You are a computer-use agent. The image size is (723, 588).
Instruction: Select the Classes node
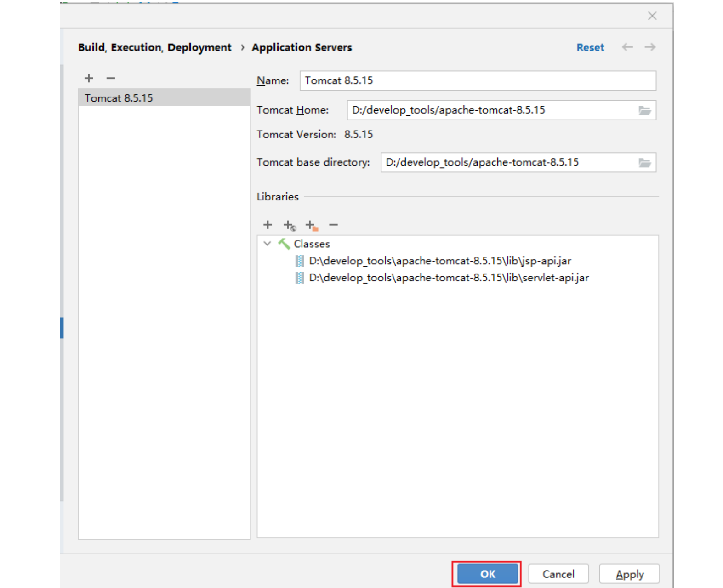pyautogui.click(x=312, y=244)
